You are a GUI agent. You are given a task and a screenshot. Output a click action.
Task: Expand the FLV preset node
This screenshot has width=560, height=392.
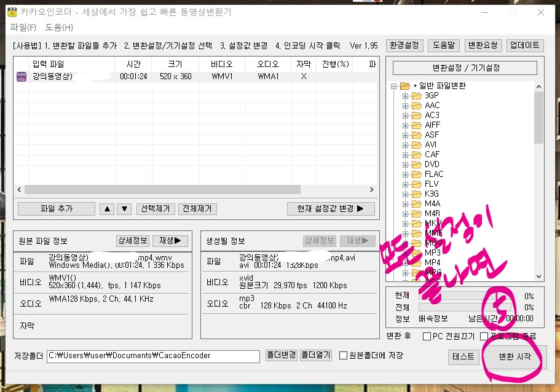405,184
